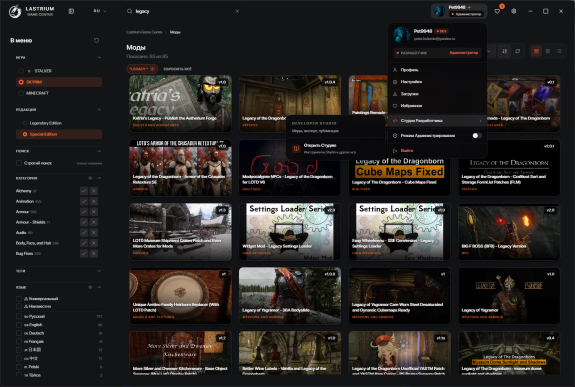Refresh the mod list with refresh icon
575x387 pixels.
[517, 51]
